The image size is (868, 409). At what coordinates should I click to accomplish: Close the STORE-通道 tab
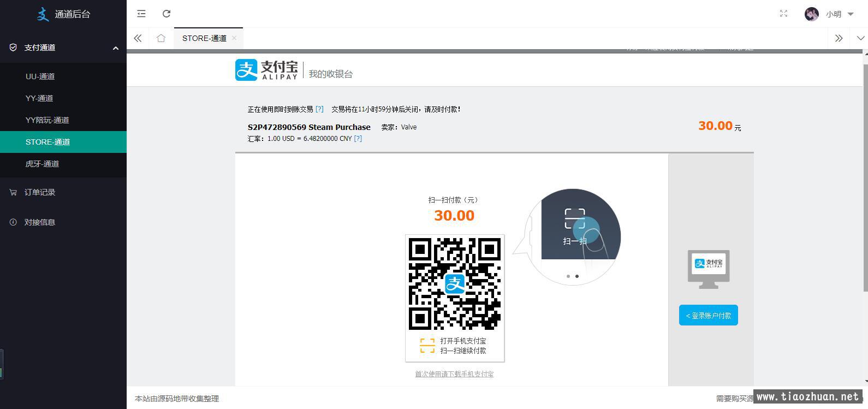click(234, 38)
